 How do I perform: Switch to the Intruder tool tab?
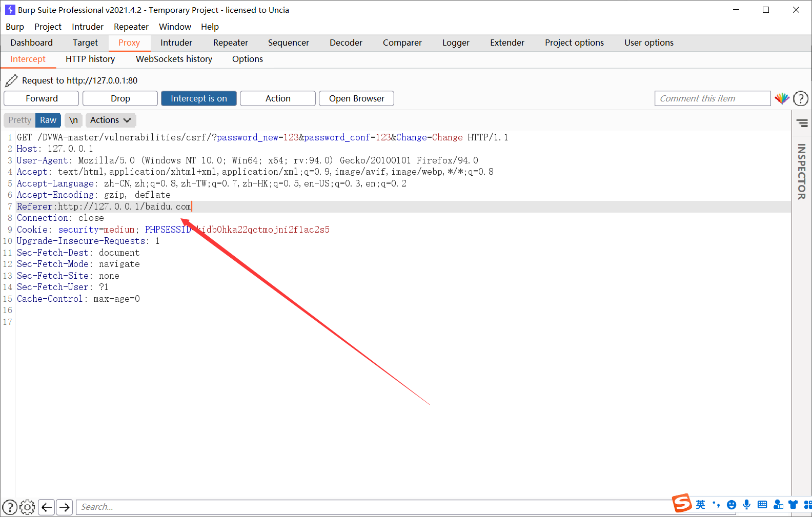tap(176, 43)
